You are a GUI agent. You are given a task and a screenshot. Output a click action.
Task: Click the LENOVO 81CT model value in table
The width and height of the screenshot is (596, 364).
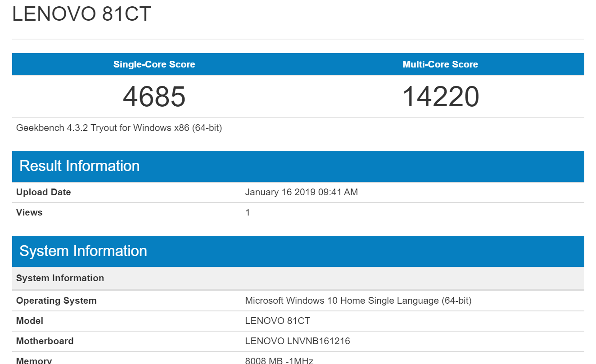(277, 321)
